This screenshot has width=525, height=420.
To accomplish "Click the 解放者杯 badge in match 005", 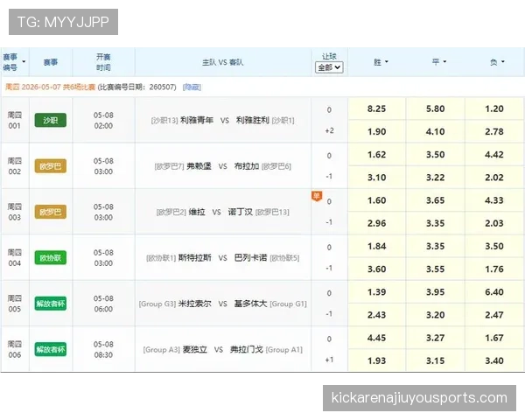I will pyautogui.click(x=51, y=304).
